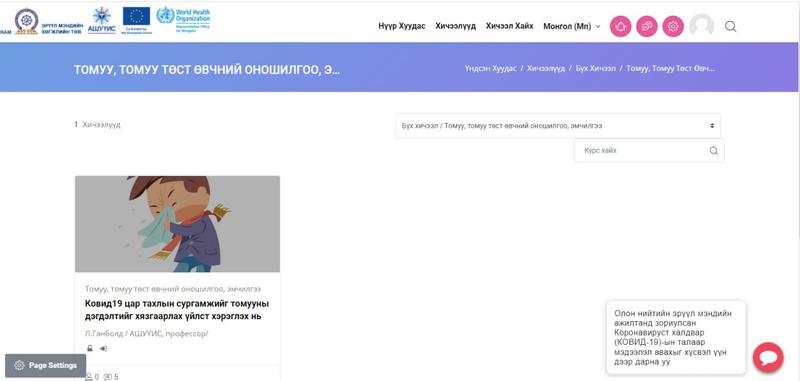Click the header search magnifier icon
The image size is (800, 381).
coord(731,27)
